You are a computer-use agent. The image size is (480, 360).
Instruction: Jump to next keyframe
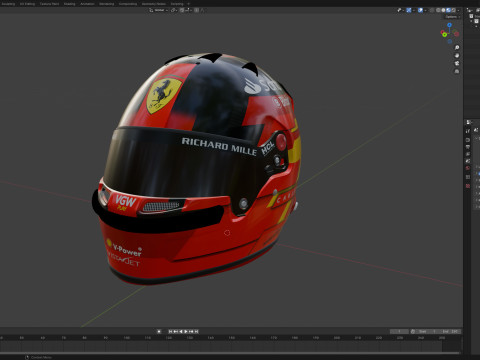[191, 331]
